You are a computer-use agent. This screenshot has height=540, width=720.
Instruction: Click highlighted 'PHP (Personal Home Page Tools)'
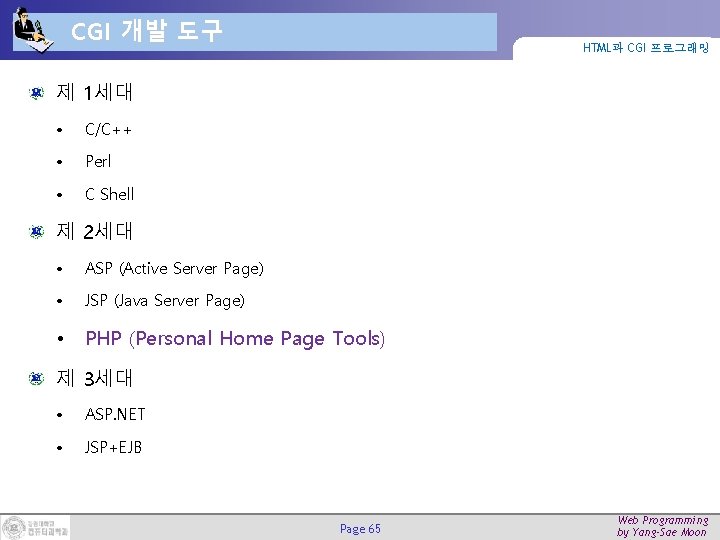(235, 339)
